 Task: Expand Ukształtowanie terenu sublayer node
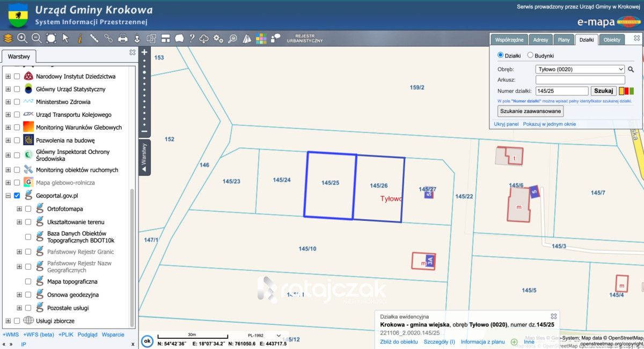click(19, 222)
